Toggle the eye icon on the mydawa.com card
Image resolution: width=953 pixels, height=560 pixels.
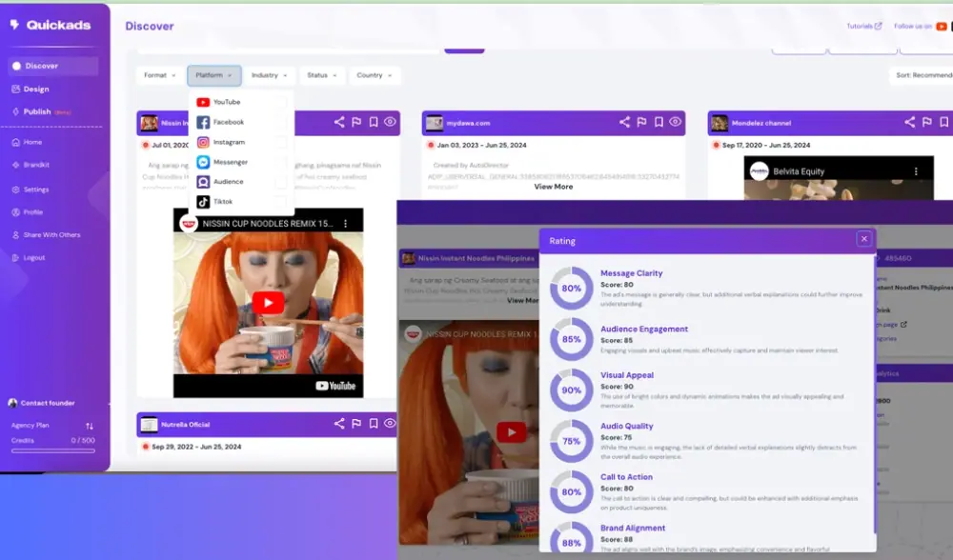tap(675, 122)
